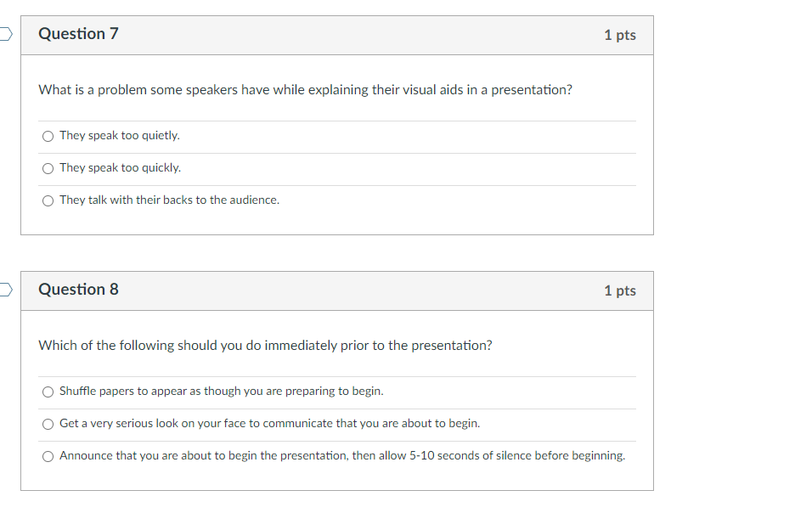Click the "1 pts" label for Question 8
The image size is (812, 513).
(619, 290)
